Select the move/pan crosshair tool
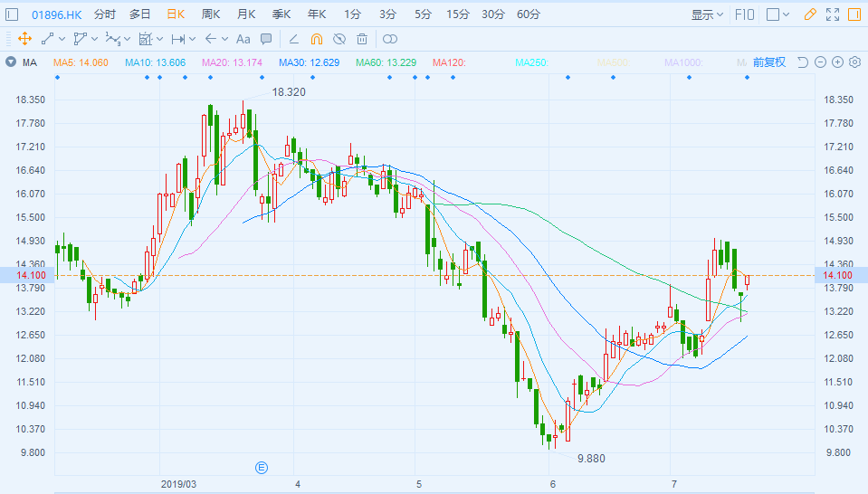This screenshot has width=868, height=494. coord(24,39)
